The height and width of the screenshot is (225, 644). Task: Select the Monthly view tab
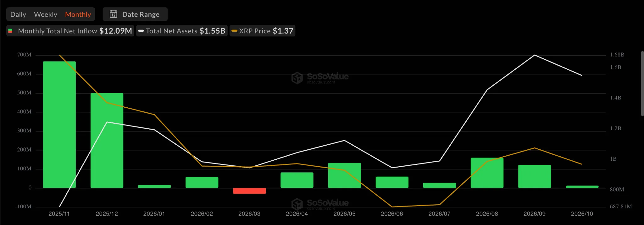[x=78, y=14]
